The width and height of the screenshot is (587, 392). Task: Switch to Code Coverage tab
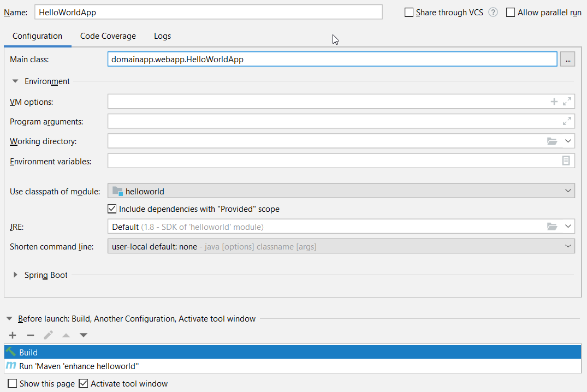[x=108, y=36]
